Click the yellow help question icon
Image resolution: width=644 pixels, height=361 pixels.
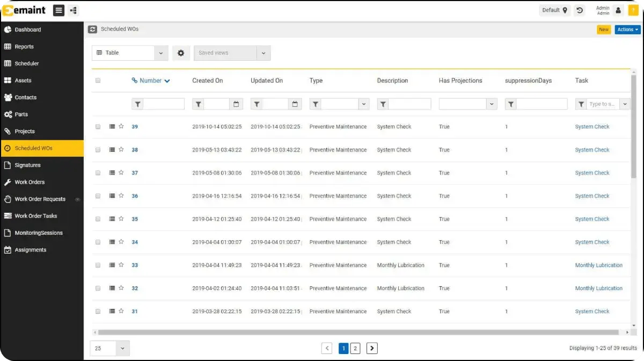(x=633, y=10)
